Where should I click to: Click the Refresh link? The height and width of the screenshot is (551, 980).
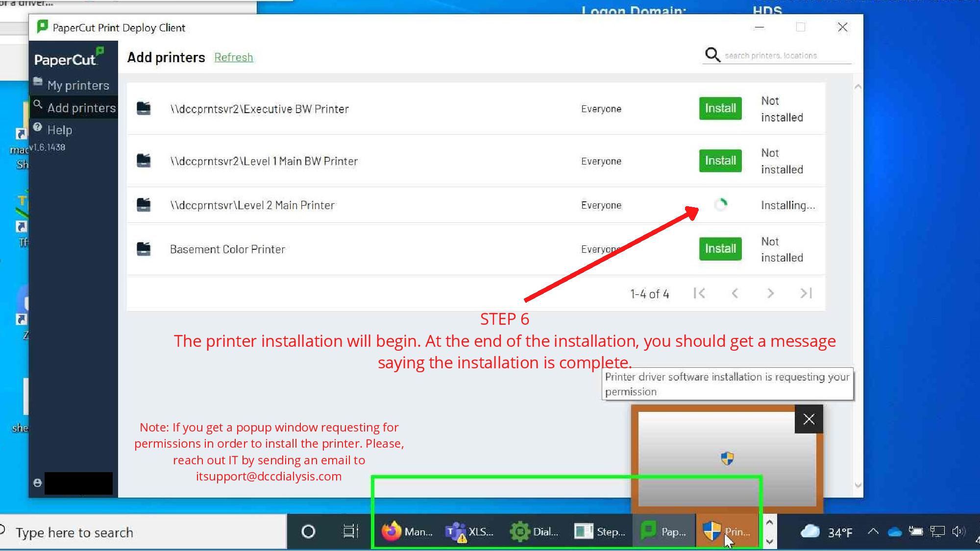(x=234, y=57)
